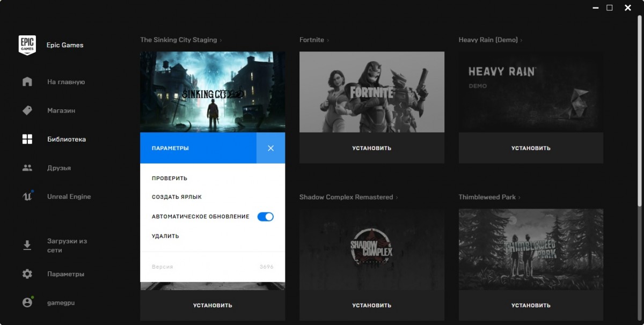Click the library grid icon beside Библиотека
The image size is (644, 325).
[27, 139]
